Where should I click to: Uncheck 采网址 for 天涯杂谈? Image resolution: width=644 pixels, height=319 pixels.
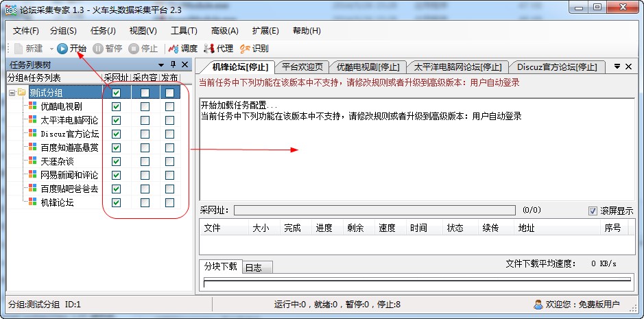click(x=116, y=161)
